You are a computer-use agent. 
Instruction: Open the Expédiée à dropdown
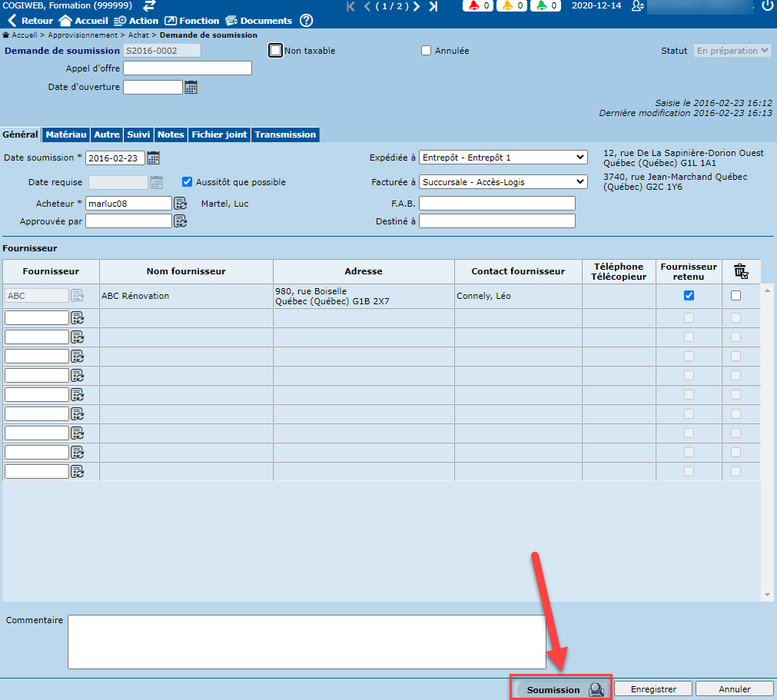click(x=503, y=158)
